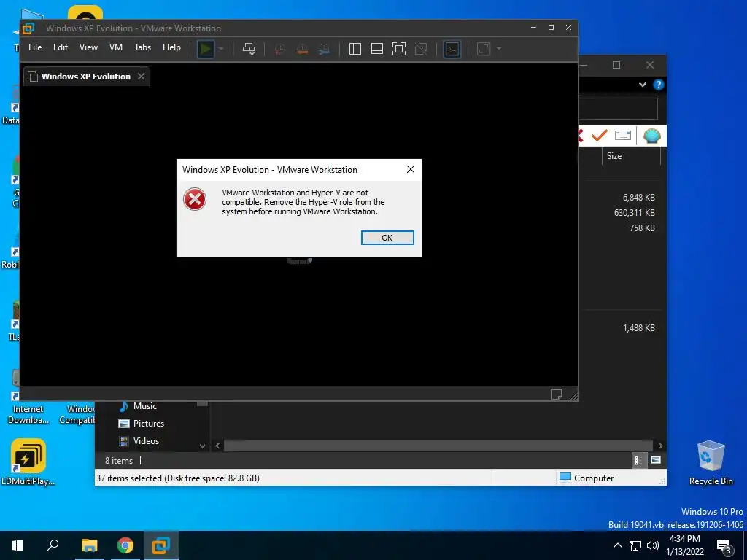The image size is (747, 560).
Task: Click the navigation pane scroll down arrow
Action: (x=203, y=446)
